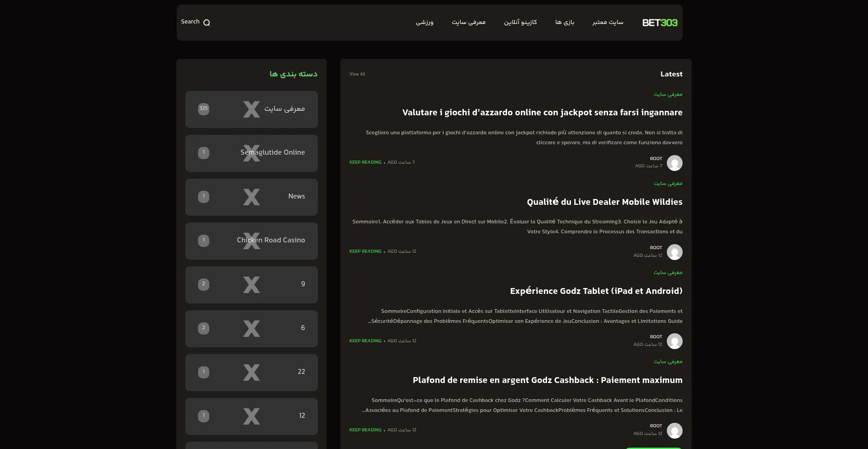Open the بازی ها menu item
This screenshot has height=449, width=868.
[x=565, y=22]
